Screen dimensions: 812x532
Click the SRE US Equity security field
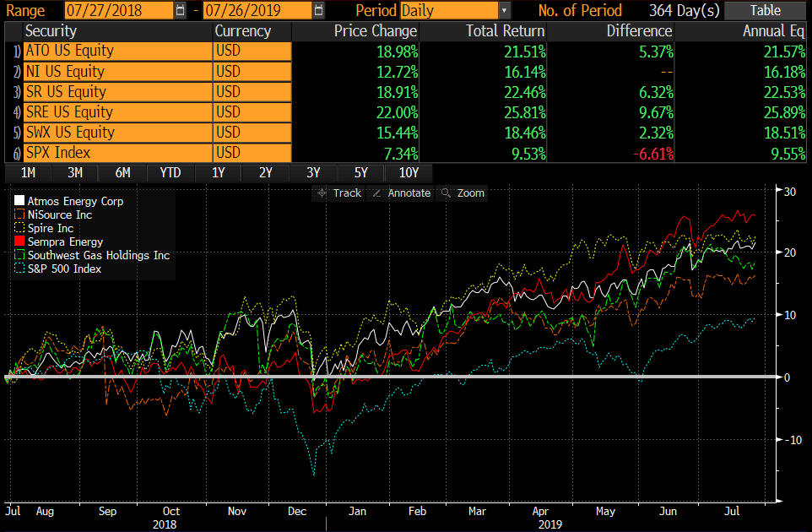pyautogui.click(x=118, y=112)
